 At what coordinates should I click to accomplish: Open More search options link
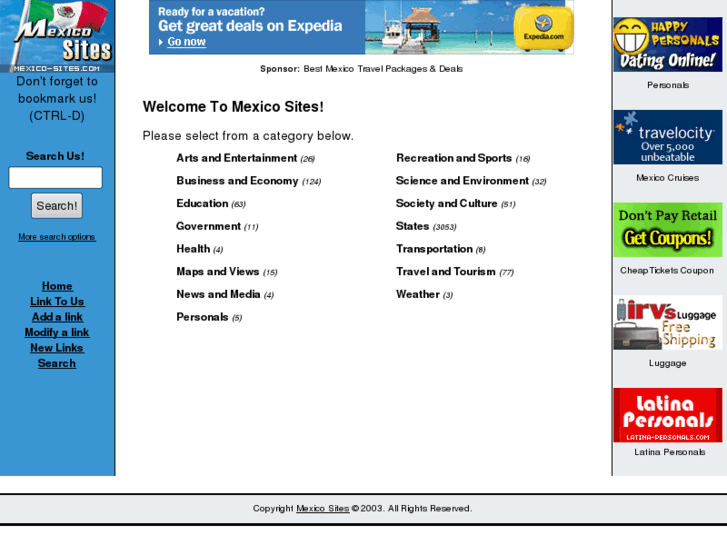click(57, 237)
